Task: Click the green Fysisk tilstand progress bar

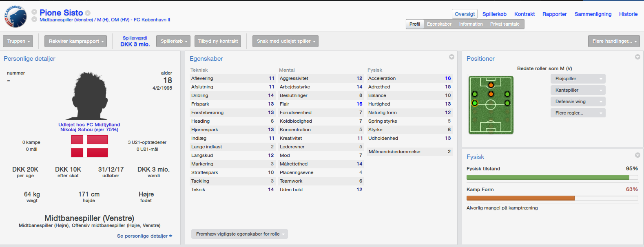Action: [548, 177]
